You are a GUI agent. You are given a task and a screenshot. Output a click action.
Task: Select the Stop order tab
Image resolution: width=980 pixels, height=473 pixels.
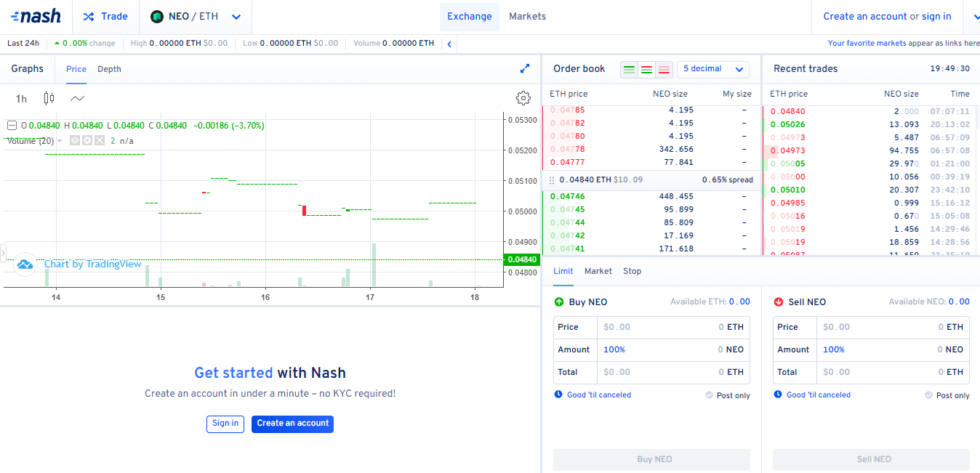pyautogui.click(x=632, y=271)
